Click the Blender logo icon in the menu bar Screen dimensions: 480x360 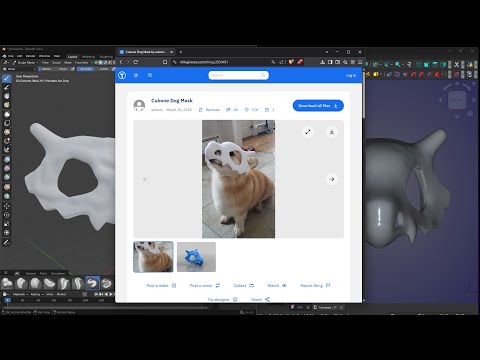[x=4, y=56]
